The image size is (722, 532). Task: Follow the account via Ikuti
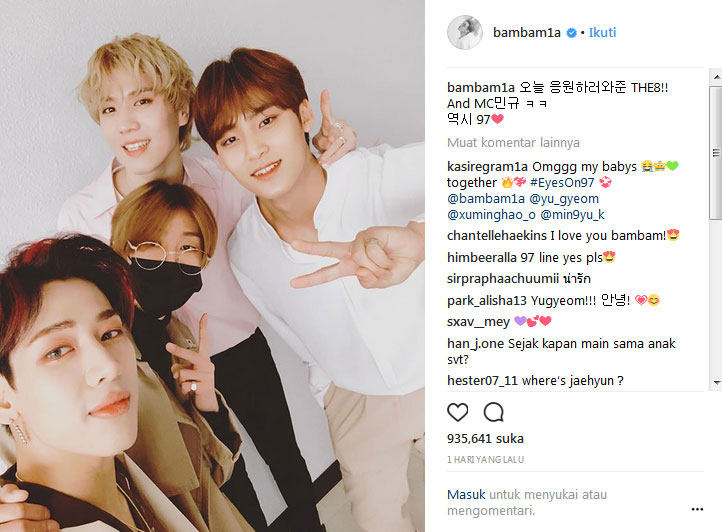click(x=602, y=33)
